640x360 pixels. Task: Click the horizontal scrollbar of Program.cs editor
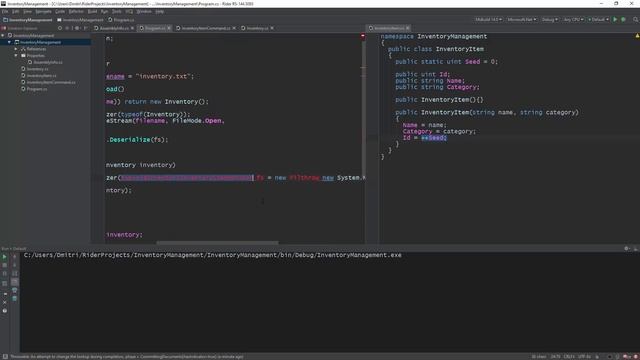(217, 242)
